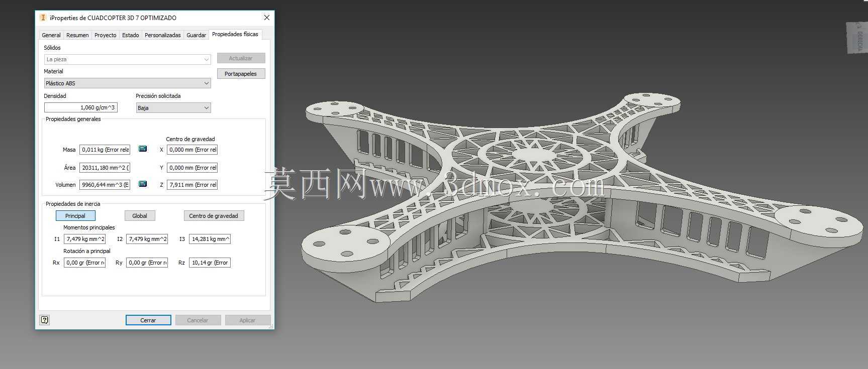Switch to the General tab
The width and height of the screenshot is (868, 369).
pyautogui.click(x=51, y=35)
